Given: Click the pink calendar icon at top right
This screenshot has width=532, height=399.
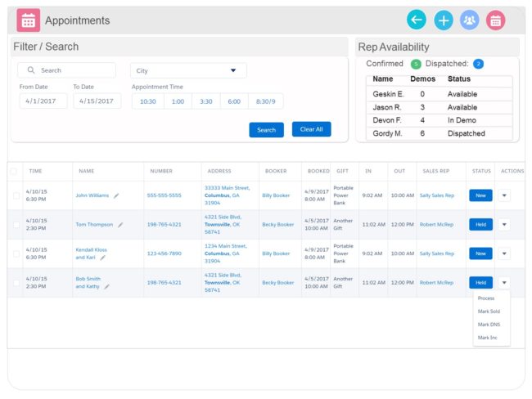Looking at the screenshot, I should (496, 20).
